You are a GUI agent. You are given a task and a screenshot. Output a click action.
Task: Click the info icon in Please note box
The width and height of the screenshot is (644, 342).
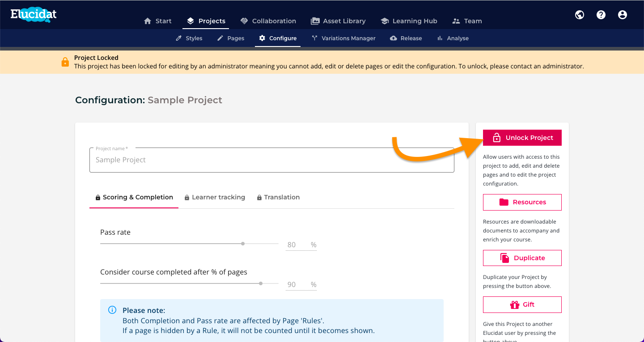point(112,310)
